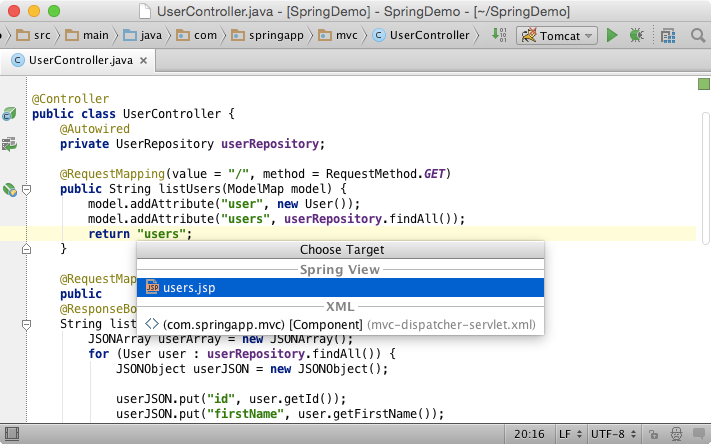This screenshot has height=444, width=711.
Task: Click the mvc breadcrumb package
Action: pyautogui.click(x=338, y=35)
